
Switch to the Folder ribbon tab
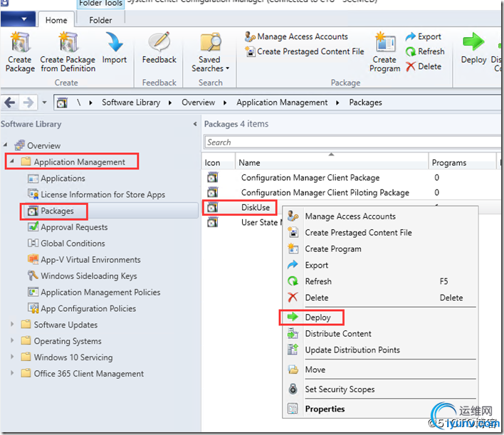click(100, 20)
